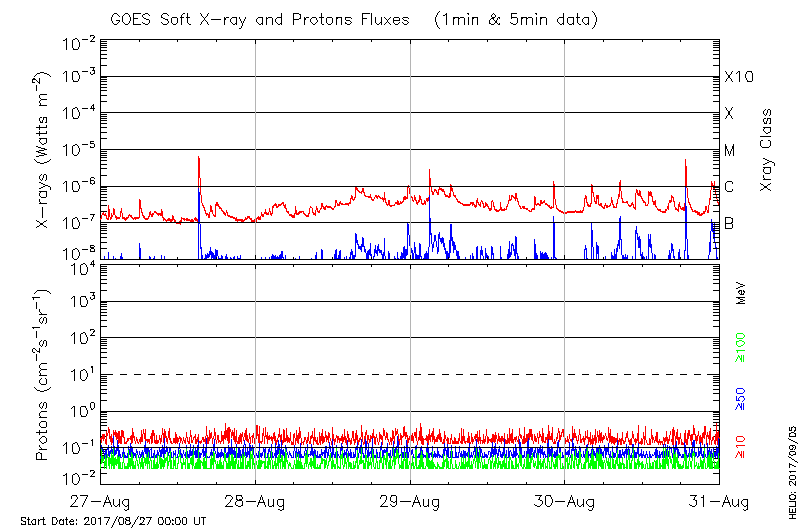Click the Xray Class vertical axis title

[767, 150]
